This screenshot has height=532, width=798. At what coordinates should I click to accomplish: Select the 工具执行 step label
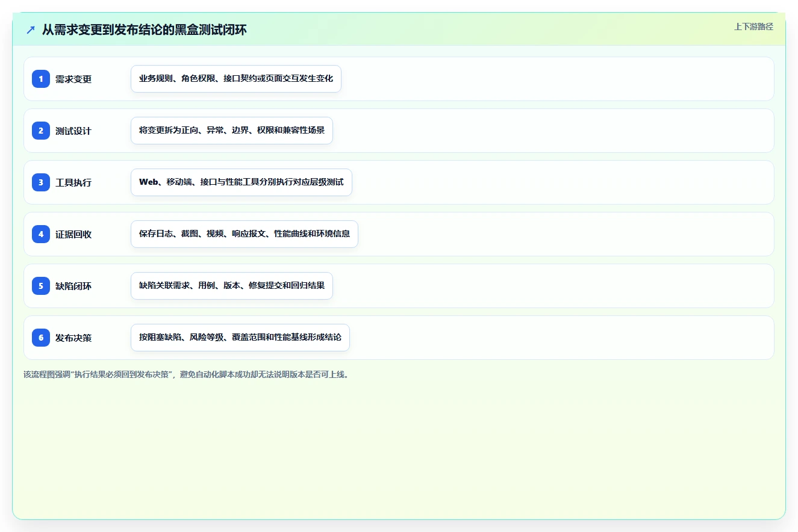click(73, 182)
